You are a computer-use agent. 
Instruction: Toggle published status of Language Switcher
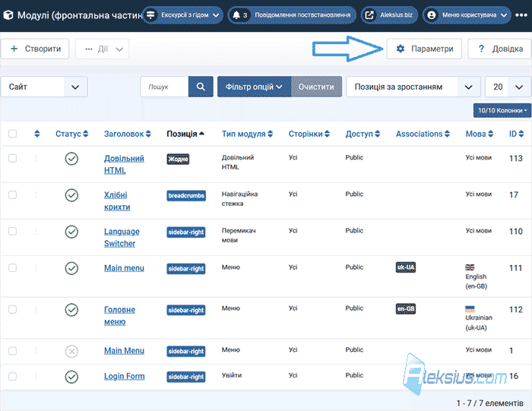(x=71, y=232)
